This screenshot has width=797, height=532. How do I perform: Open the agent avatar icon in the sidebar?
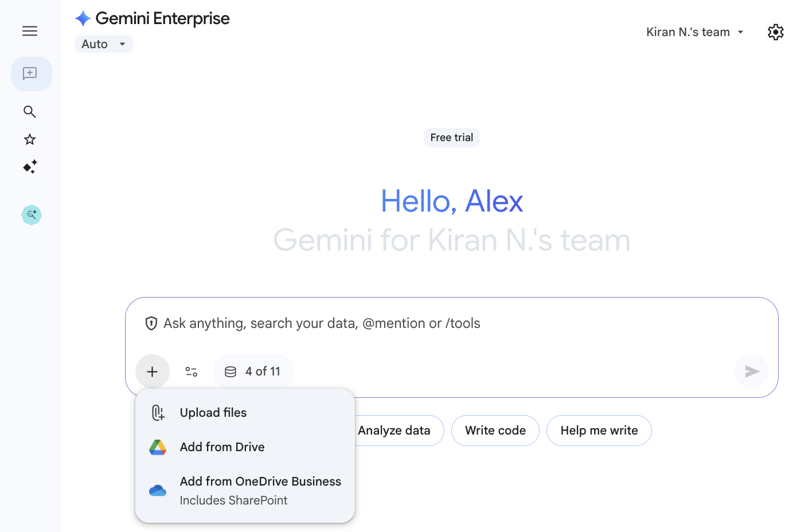[x=31, y=214]
